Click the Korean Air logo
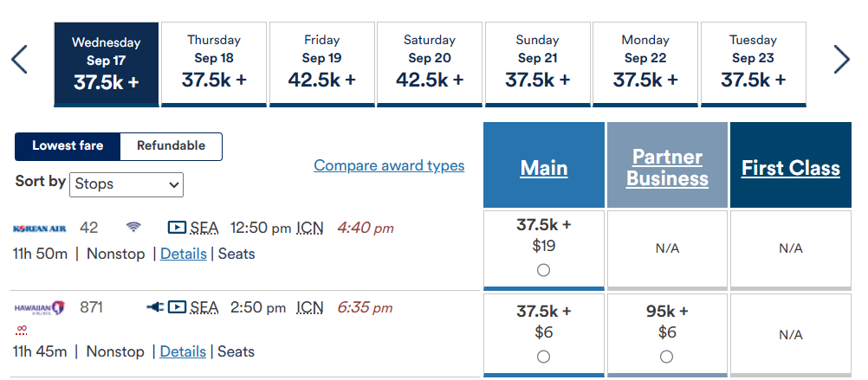The height and width of the screenshot is (380, 868). point(40,229)
